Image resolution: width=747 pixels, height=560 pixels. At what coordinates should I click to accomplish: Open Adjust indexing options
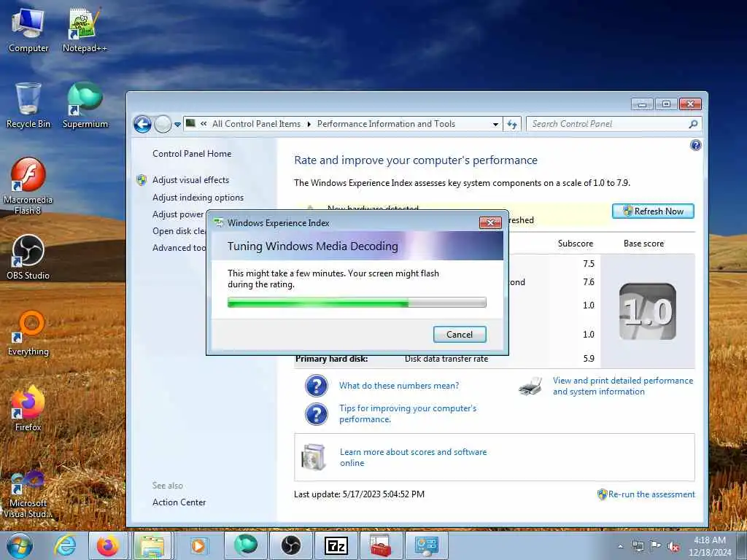pyautogui.click(x=198, y=198)
